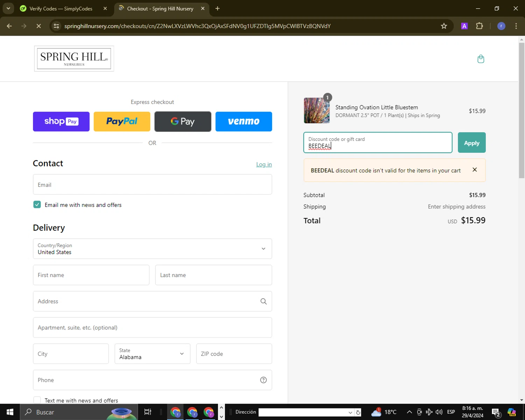Image resolution: width=525 pixels, height=420 pixels.
Task: Click the page vertical scrollbar thumb
Action: (521, 111)
